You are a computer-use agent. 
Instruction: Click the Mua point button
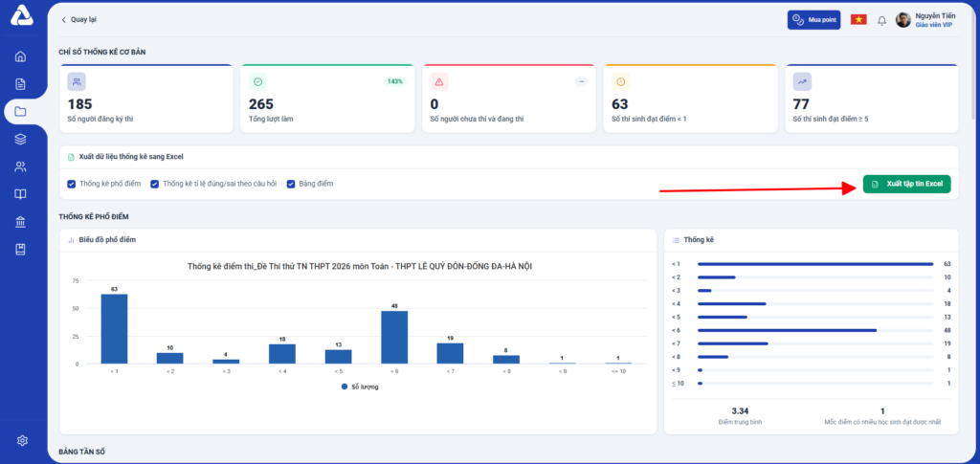(813, 20)
